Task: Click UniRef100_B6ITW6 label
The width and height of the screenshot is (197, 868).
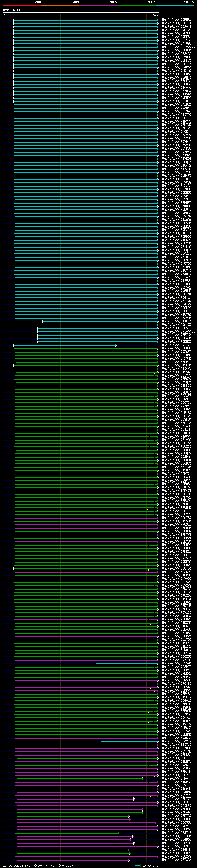Action: pos(176,467)
